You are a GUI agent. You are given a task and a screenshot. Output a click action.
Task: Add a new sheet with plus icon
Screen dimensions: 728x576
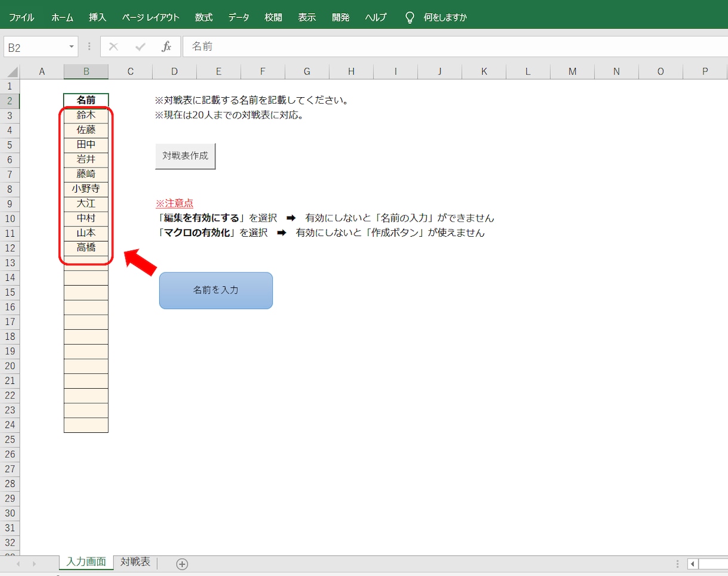point(182,564)
